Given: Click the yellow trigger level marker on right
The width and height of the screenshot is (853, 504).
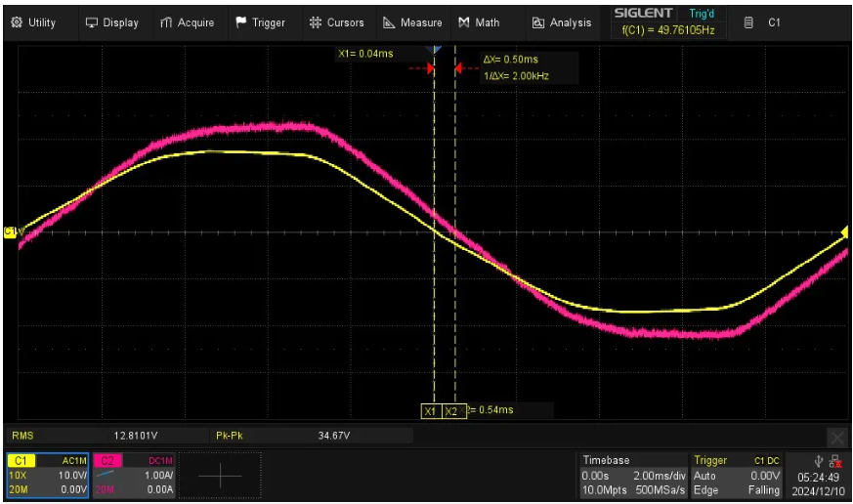Looking at the screenshot, I should click(x=844, y=232).
